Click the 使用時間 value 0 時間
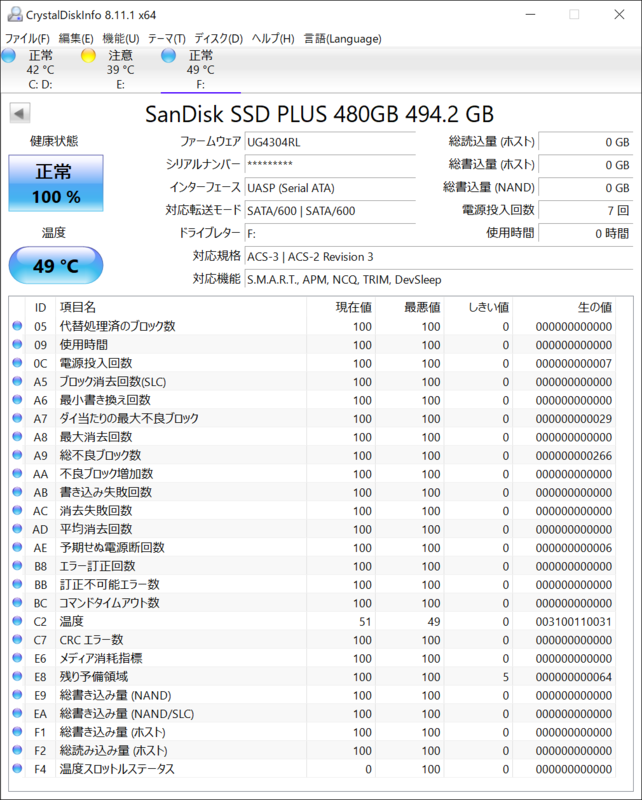This screenshot has width=642, height=800. [586, 233]
